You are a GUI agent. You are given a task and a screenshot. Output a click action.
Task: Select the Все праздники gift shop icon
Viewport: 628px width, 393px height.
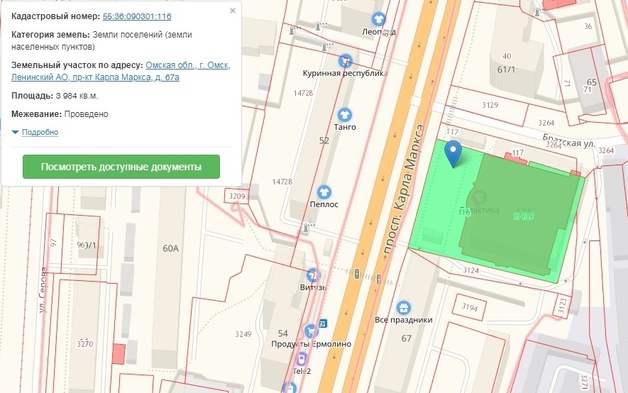(x=403, y=308)
